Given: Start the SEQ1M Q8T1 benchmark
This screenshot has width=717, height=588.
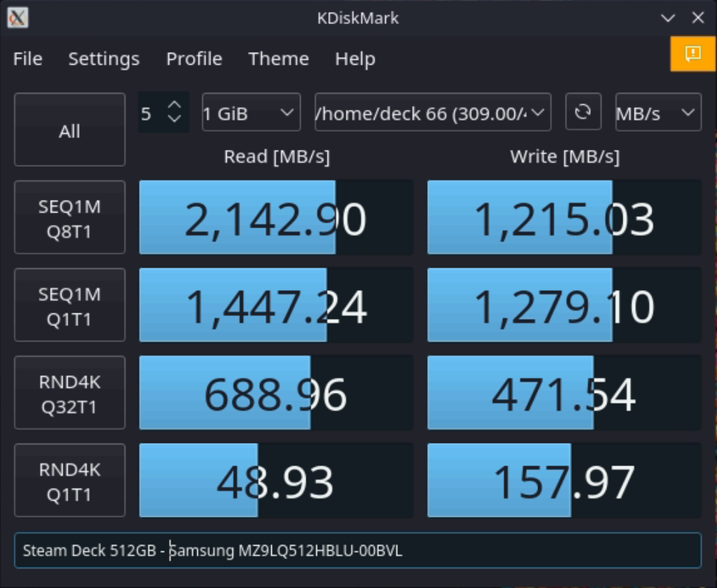Looking at the screenshot, I should pyautogui.click(x=69, y=218).
